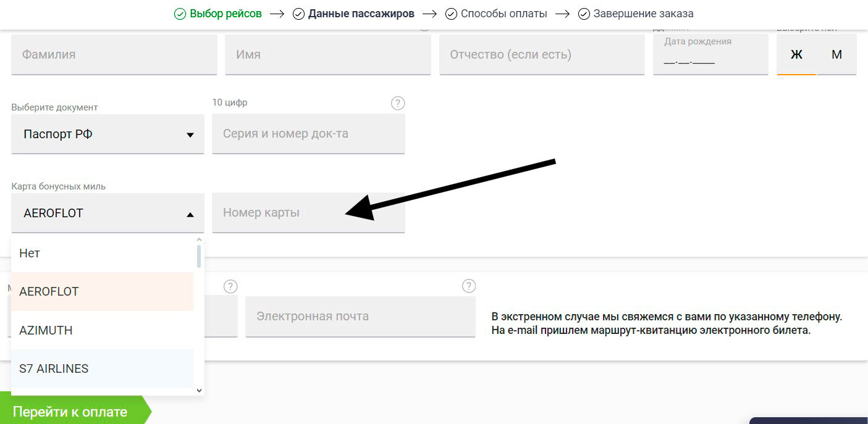Screen dimensions: 868x424
Task: Go to Выбор рейсов step
Action: [225, 13]
